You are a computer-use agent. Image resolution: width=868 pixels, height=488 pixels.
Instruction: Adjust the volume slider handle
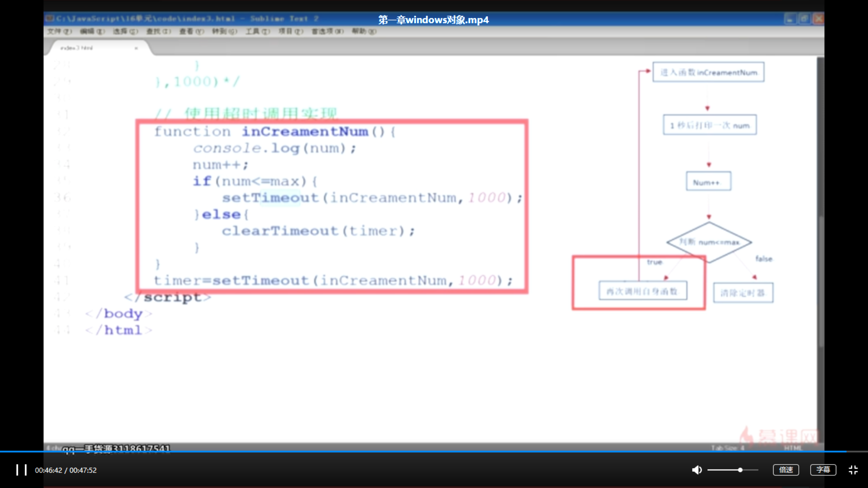tap(740, 470)
